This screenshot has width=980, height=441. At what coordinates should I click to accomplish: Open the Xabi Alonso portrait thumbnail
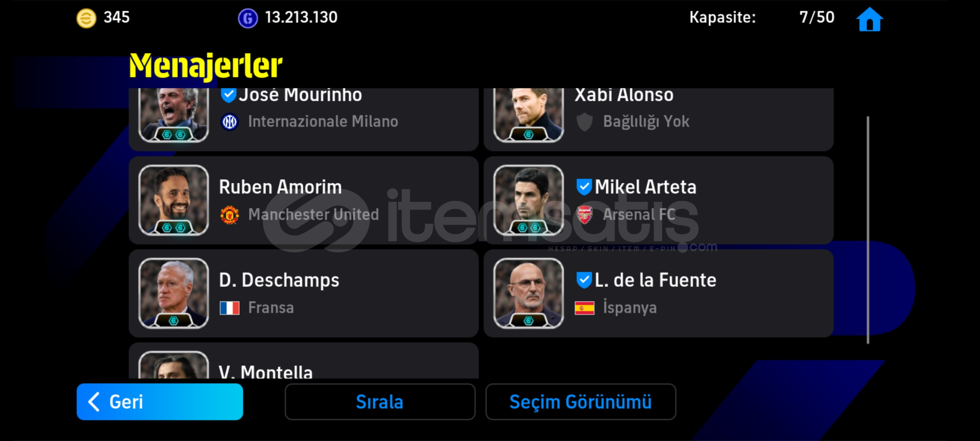(529, 115)
